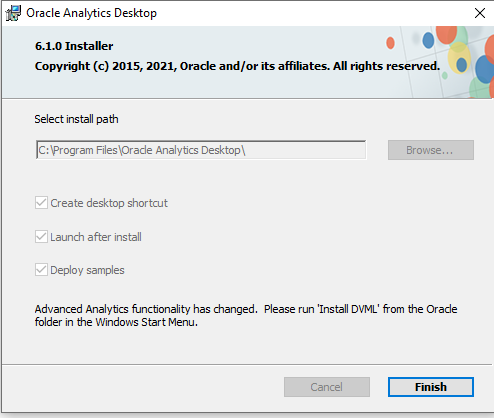Screen dimensions: 494x418
Task: Click the greyed-out Cancel button
Action: click(327, 387)
